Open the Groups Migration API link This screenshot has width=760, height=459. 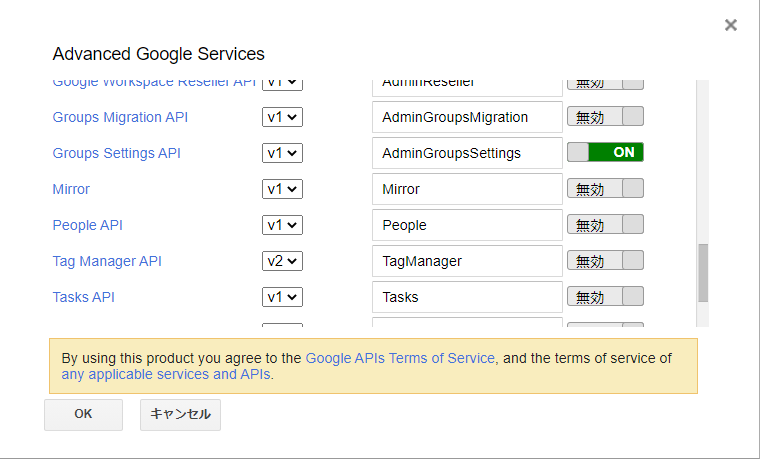120,117
